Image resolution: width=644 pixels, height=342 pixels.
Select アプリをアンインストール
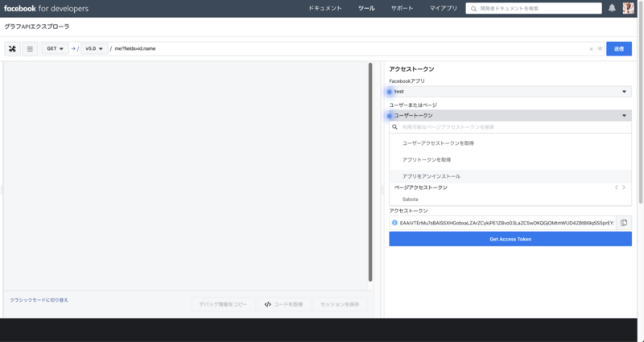pos(510,176)
